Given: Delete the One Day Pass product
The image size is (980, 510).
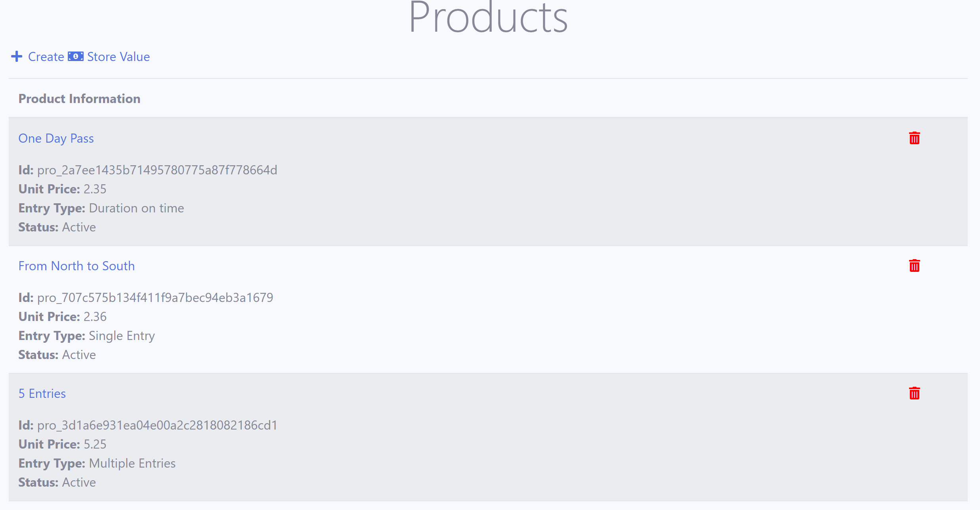Looking at the screenshot, I should (914, 138).
